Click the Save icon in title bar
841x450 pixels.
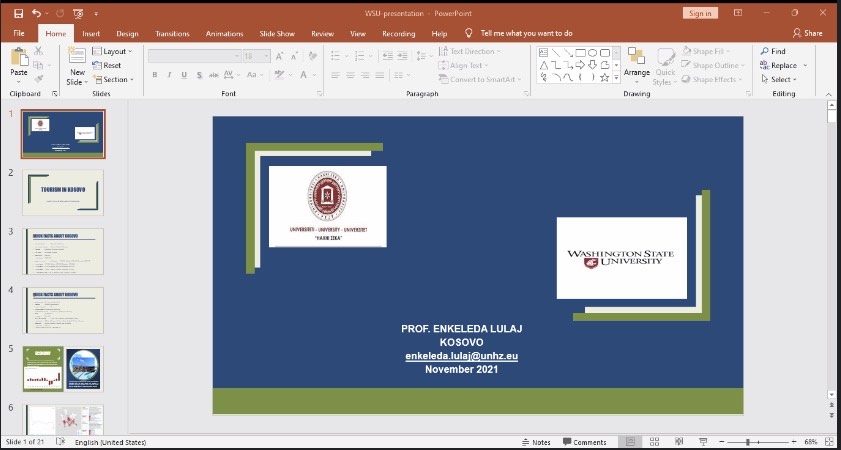(19, 13)
